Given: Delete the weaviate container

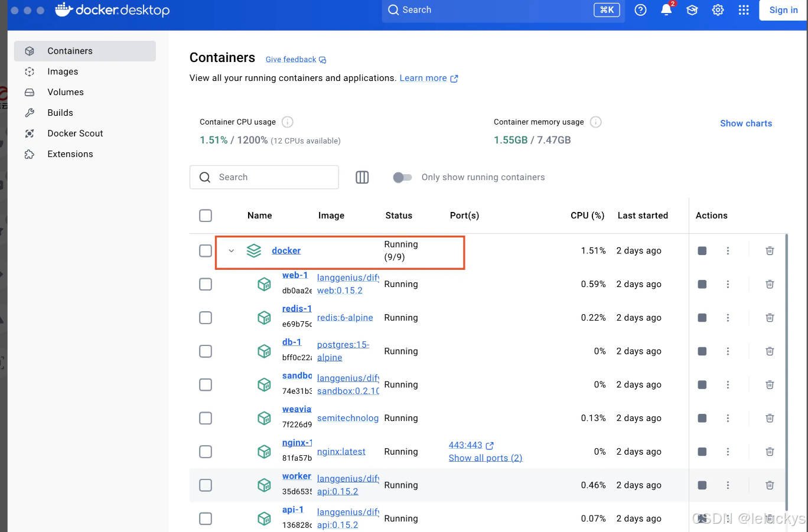Looking at the screenshot, I should point(770,418).
